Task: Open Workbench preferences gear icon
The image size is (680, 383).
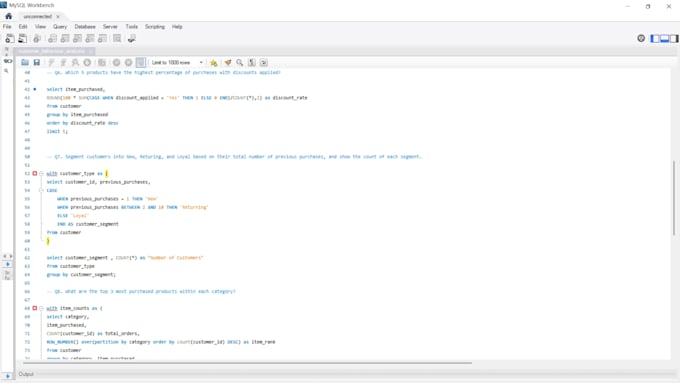Action: click(641, 38)
